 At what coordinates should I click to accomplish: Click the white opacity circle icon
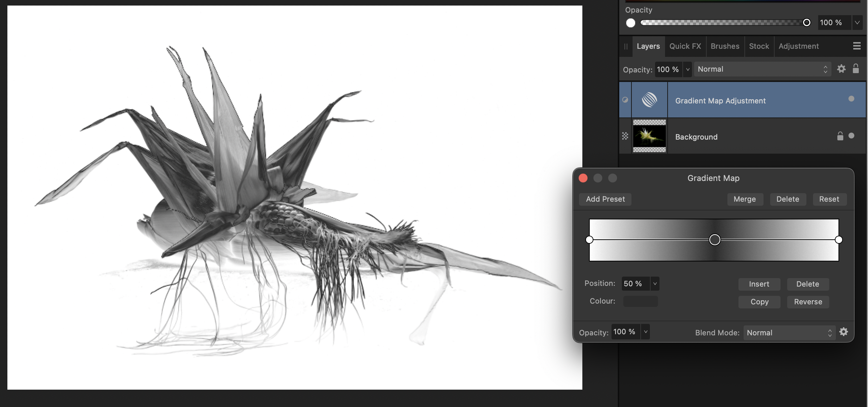(x=631, y=23)
